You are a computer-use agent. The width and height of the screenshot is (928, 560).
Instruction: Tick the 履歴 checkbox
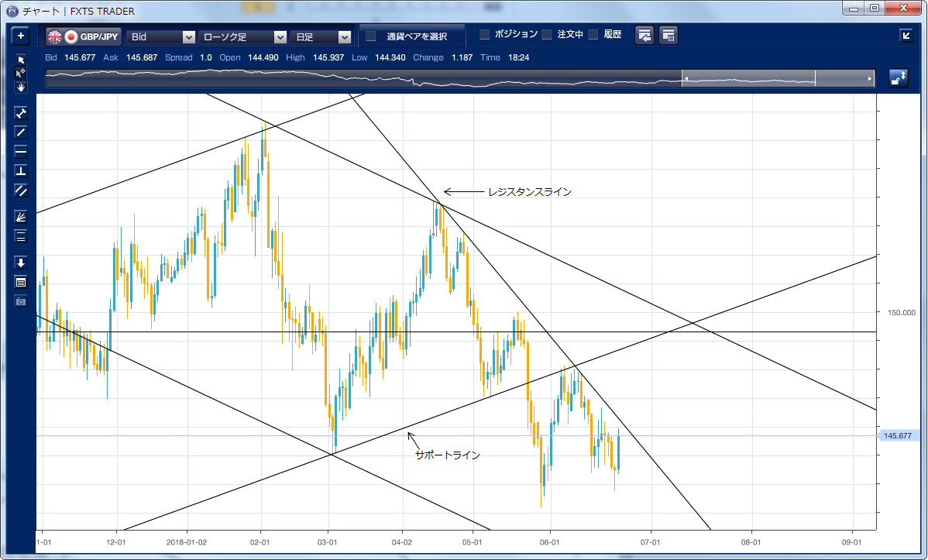[x=593, y=34]
